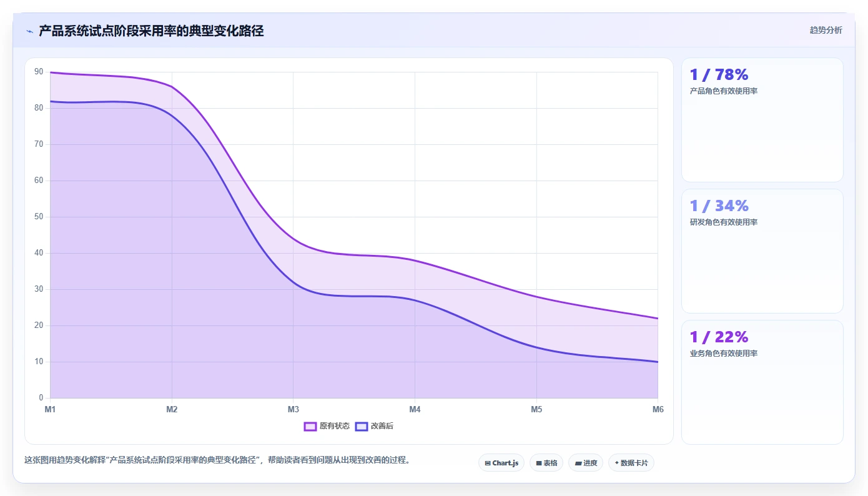The height and width of the screenshot is (496, 868).
Task: Select the 进度 tag chip
Action: coord(586,463)
